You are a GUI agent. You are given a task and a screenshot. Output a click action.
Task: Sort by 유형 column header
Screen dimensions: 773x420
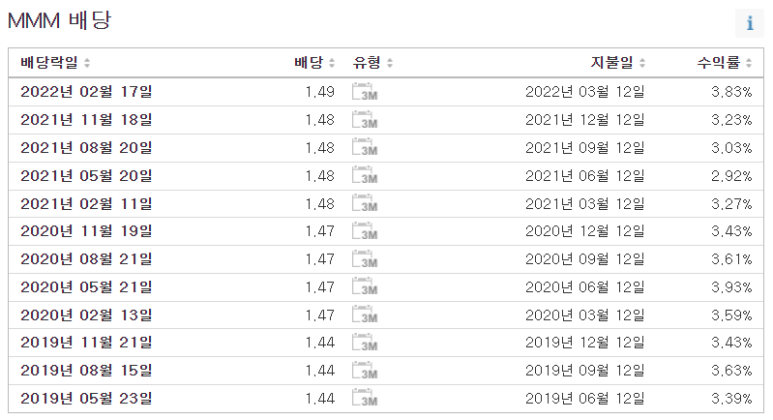click(373, 63)
